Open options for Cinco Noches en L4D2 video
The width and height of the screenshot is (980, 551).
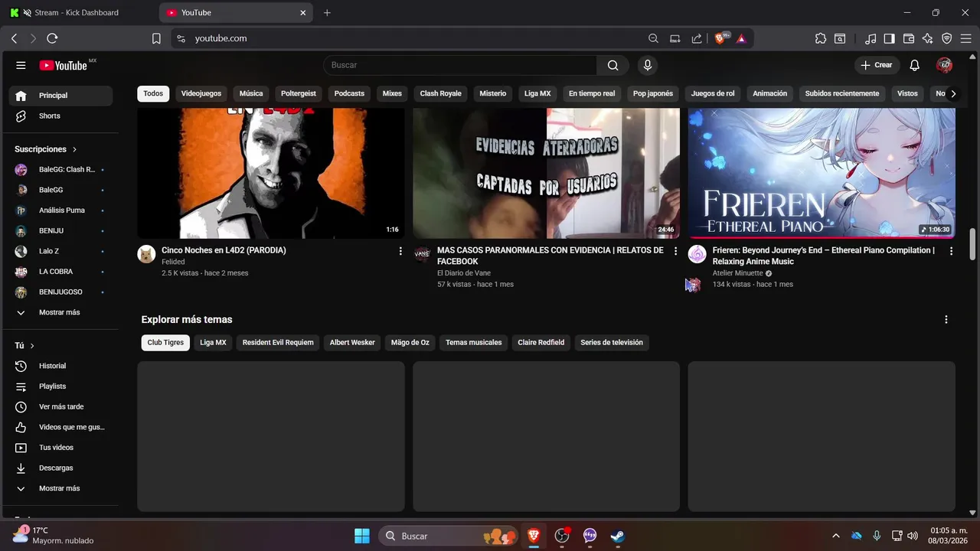[400, 251]
